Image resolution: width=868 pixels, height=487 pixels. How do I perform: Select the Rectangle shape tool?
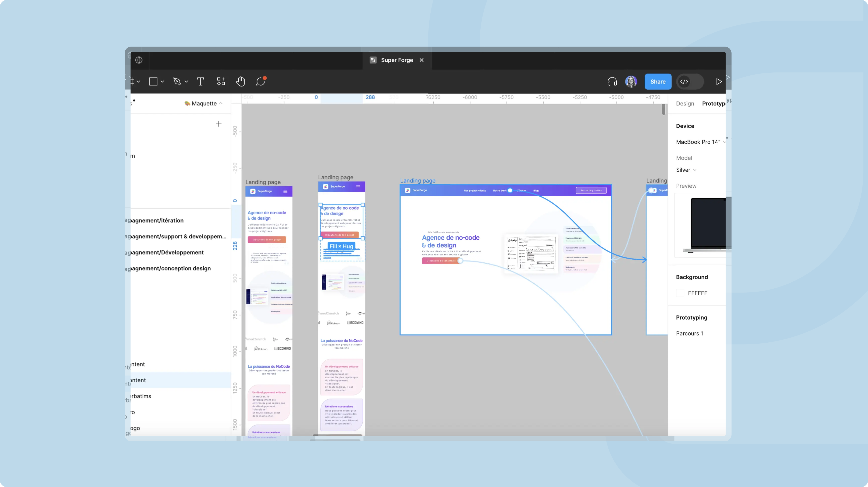[153, 82]
